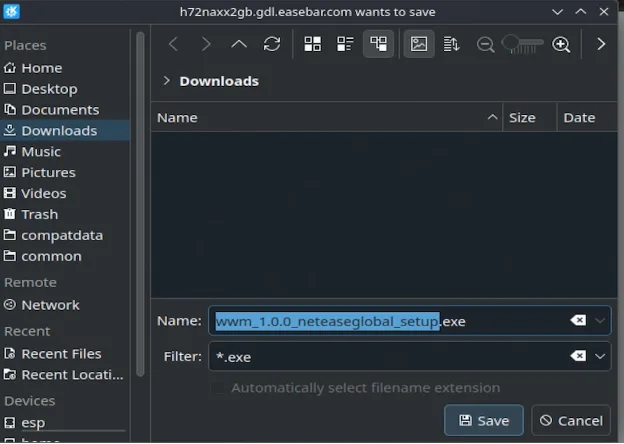Toggle the show preview button
Viewport: 624px width, 444px height.
coord(419,44)
